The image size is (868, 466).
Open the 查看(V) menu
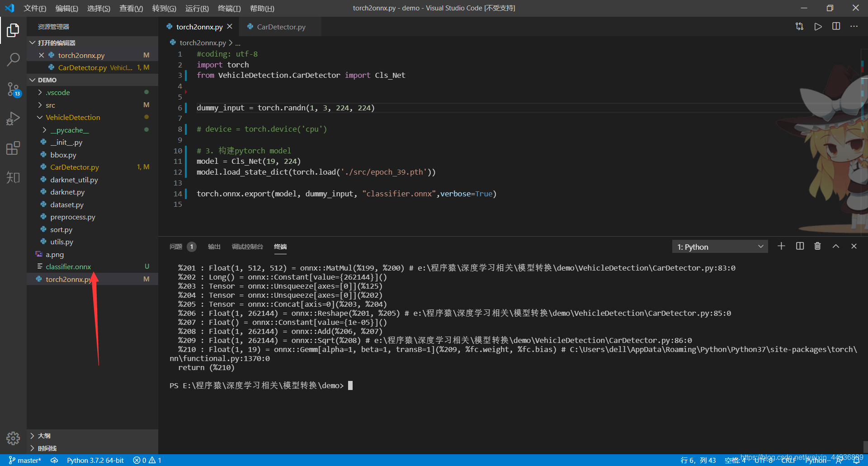click(x=131, y=8)
